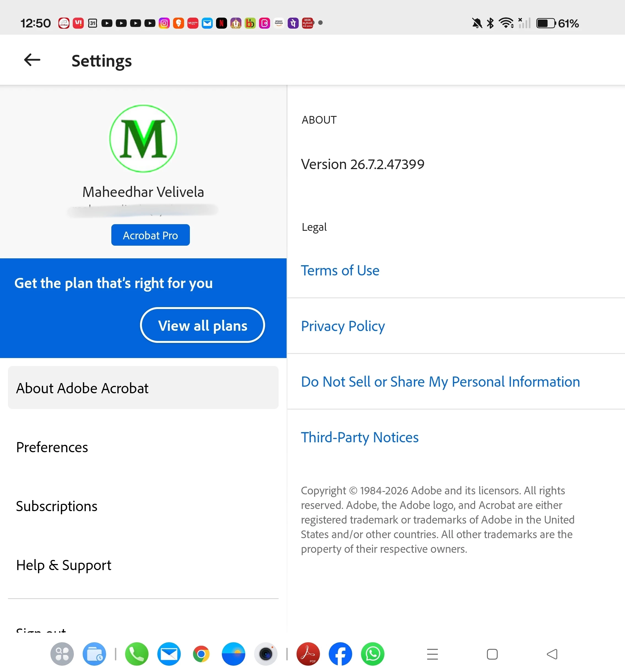Viewport: 625px width, 672px height.
Task: Tap the triangle back navigation button
Action: point(552,654)
